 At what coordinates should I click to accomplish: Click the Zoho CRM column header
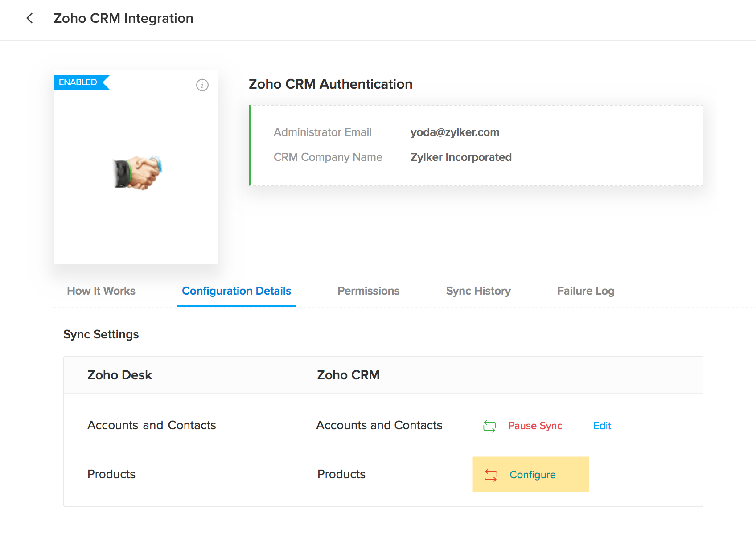tap(348, 375)
